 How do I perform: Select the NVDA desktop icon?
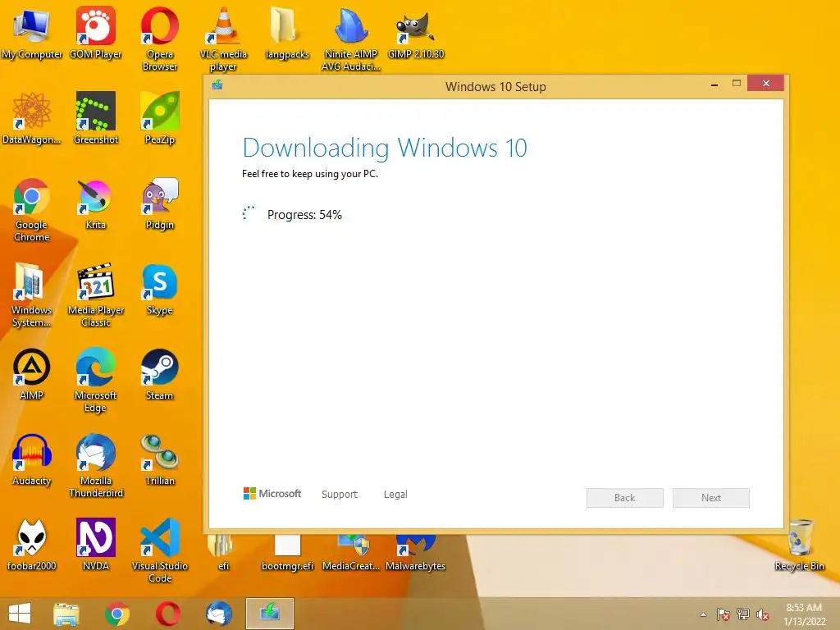click(95, 545)
